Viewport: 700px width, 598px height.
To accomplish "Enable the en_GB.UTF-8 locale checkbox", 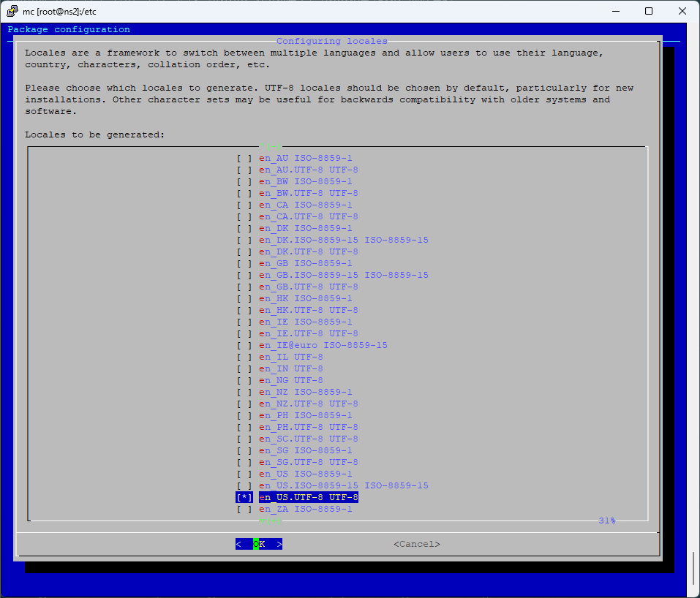I will (244, 287).
